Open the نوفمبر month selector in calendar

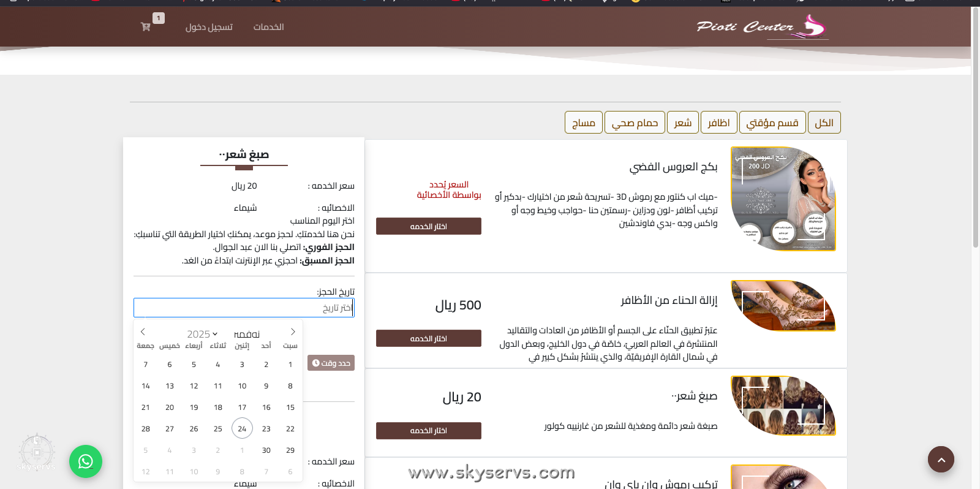(x=247, y=334)
